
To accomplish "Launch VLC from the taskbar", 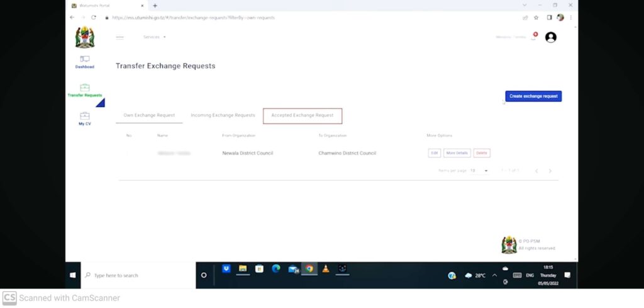I will [x=325, y=269].
